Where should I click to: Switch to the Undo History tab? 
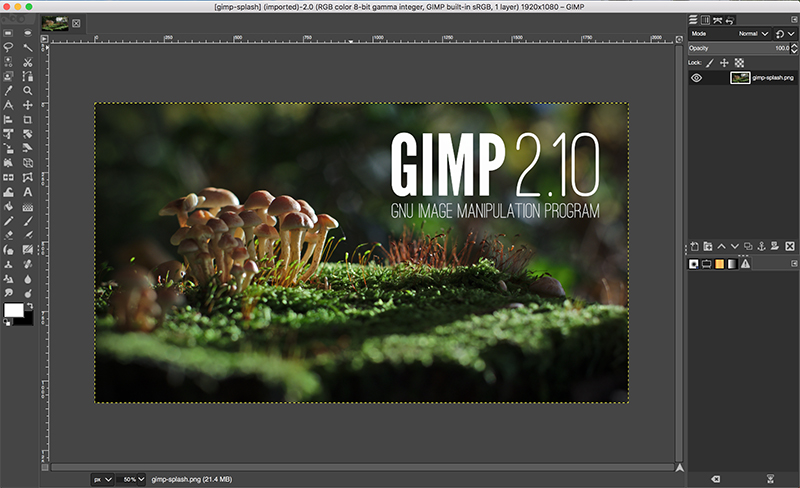[x=730, y=20]
